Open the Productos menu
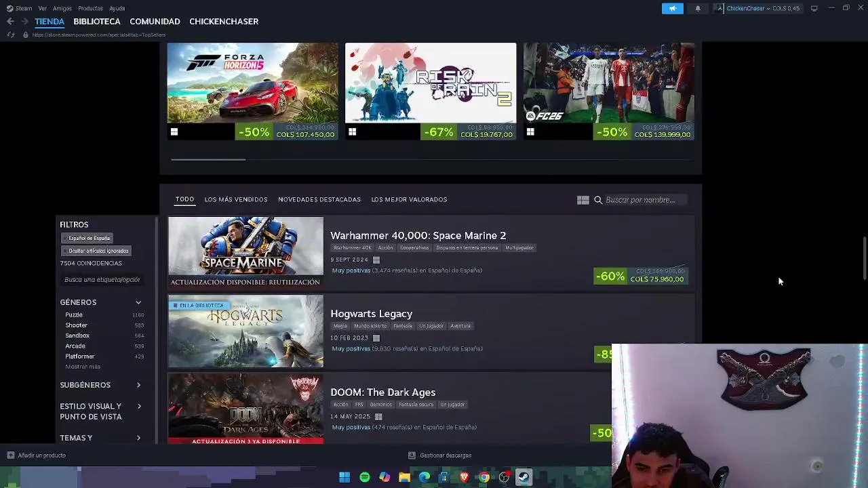868x488 pixels. coord(90,8)
